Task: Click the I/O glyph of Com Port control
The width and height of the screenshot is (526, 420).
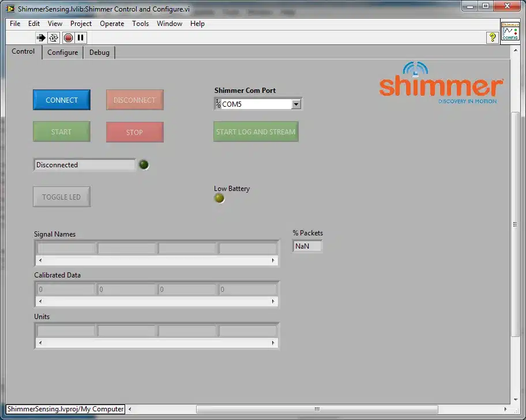Action: click(x=218, y=104)
